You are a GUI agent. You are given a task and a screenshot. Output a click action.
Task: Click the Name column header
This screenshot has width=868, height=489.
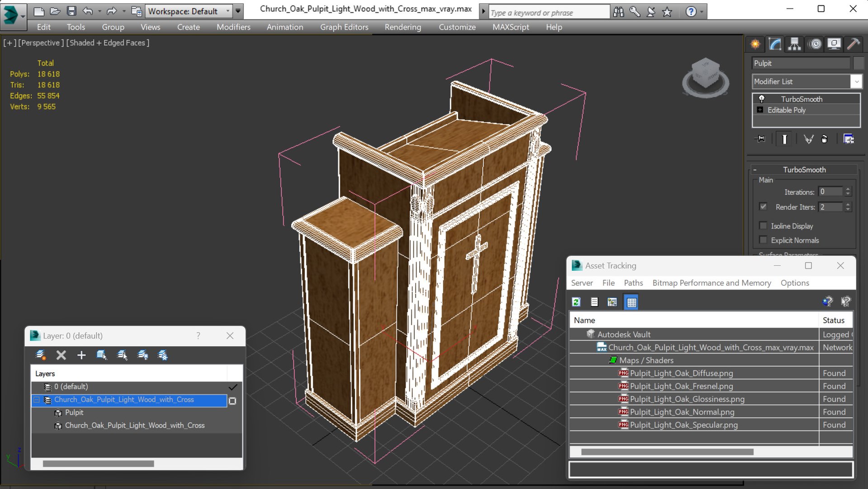694,320
